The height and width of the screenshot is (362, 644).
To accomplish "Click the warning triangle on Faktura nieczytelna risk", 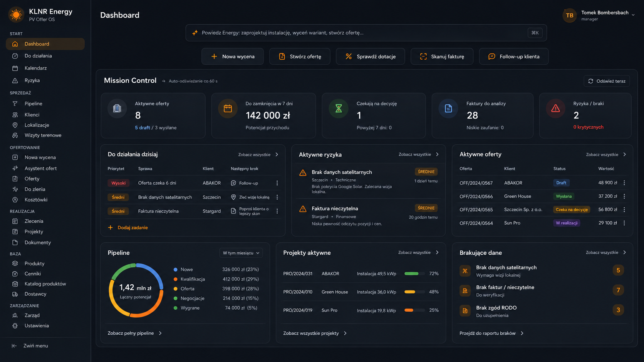I will (x=303, y=209).
